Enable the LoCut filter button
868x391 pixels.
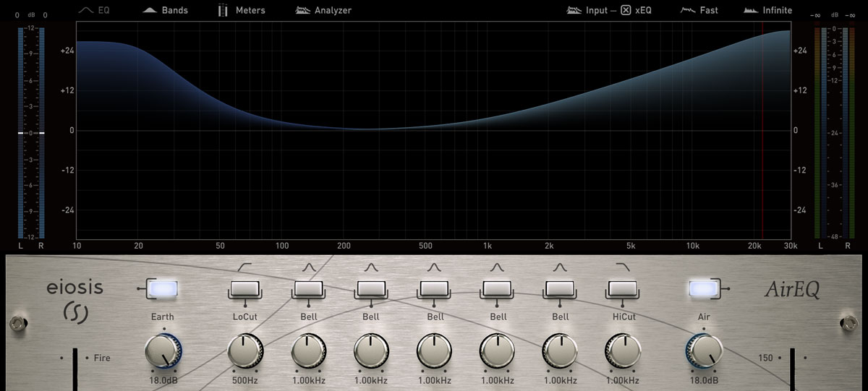(x=244, y=290)
